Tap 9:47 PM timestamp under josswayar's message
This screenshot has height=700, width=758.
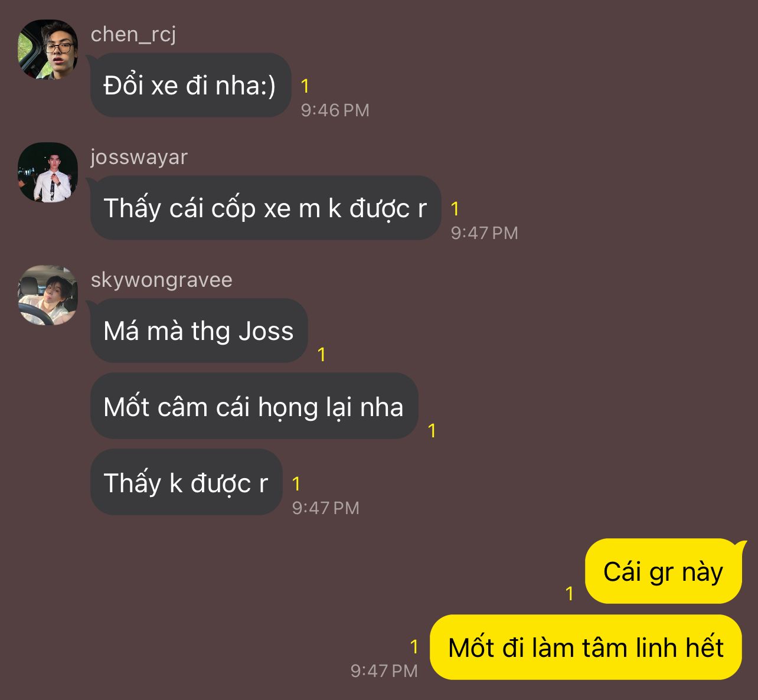click(485, 233)
